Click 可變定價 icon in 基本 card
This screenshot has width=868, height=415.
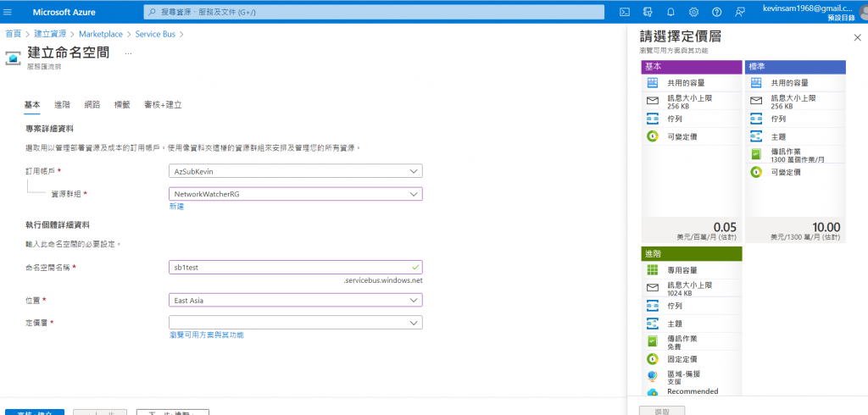point(653,136)
